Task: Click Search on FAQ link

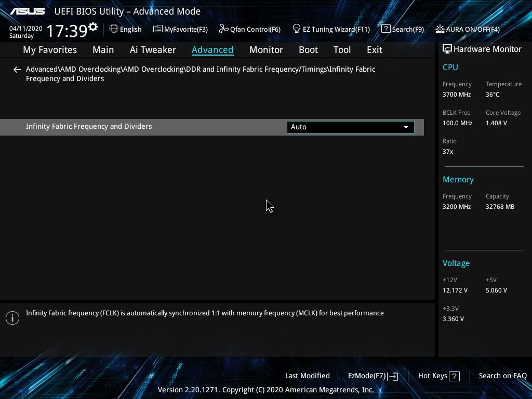Action: pyautogui.click(x=502, y=376)
